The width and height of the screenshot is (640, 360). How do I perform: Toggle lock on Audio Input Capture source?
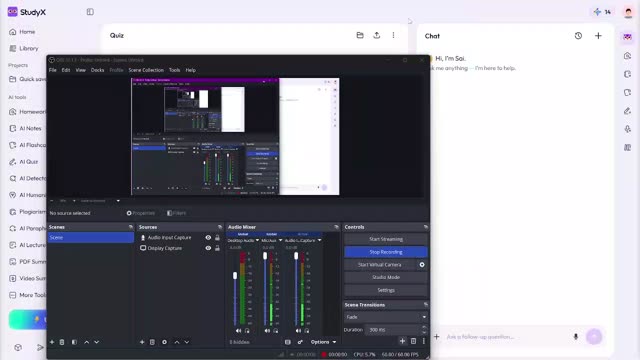point(218,238)
